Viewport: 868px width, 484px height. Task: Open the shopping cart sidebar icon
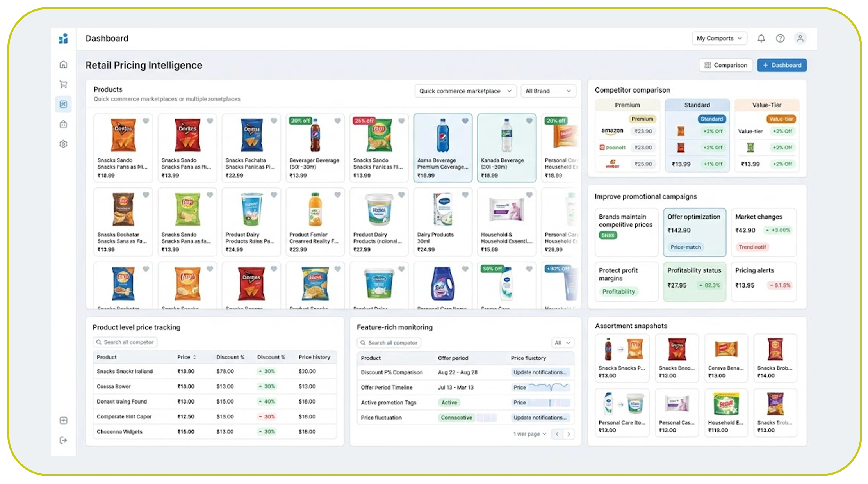click(x=63, y=84)
